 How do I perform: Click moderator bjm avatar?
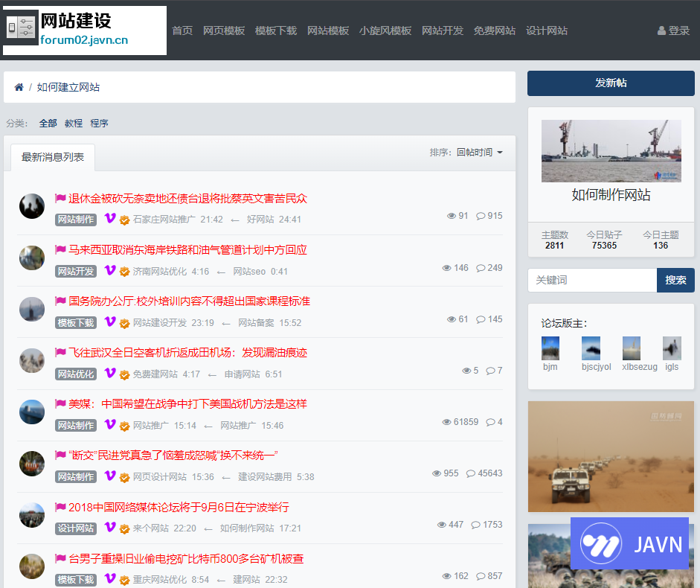[550, 348]
